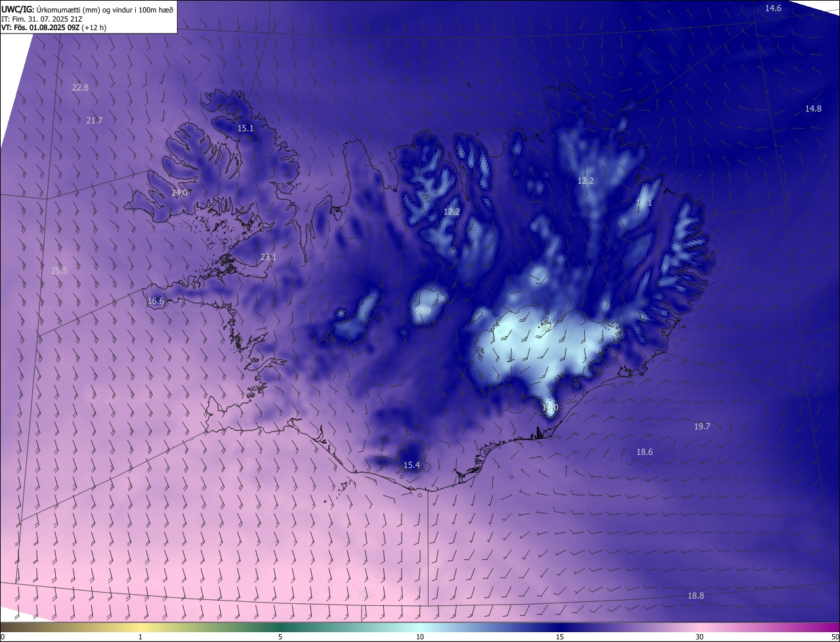The image size is (840, 642).
Task: Click the color scale tick labeled 10
Action: (420, 637)
